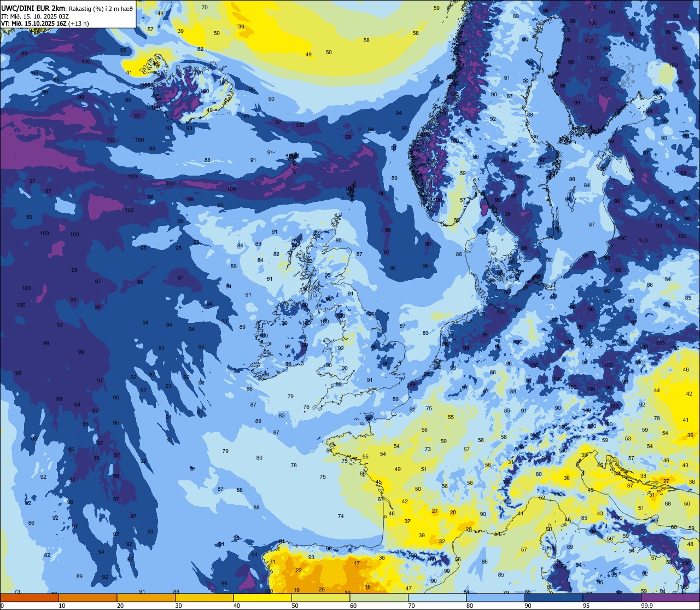Pick the 20–30% legend color segment

(x=145, y=597)
